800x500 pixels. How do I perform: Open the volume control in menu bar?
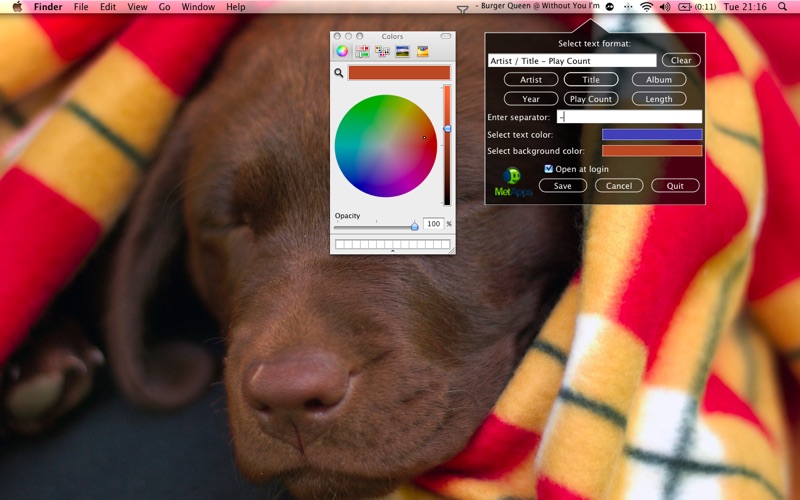click(664, 7)
